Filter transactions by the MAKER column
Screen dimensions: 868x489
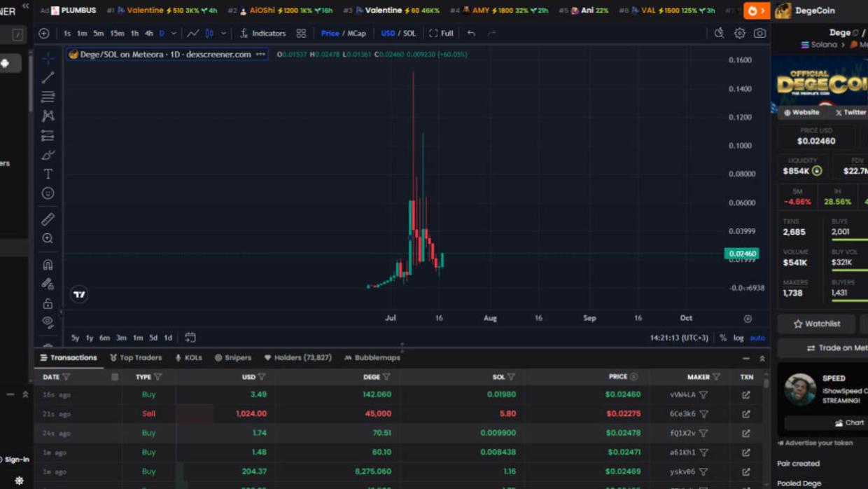[716, 377]
